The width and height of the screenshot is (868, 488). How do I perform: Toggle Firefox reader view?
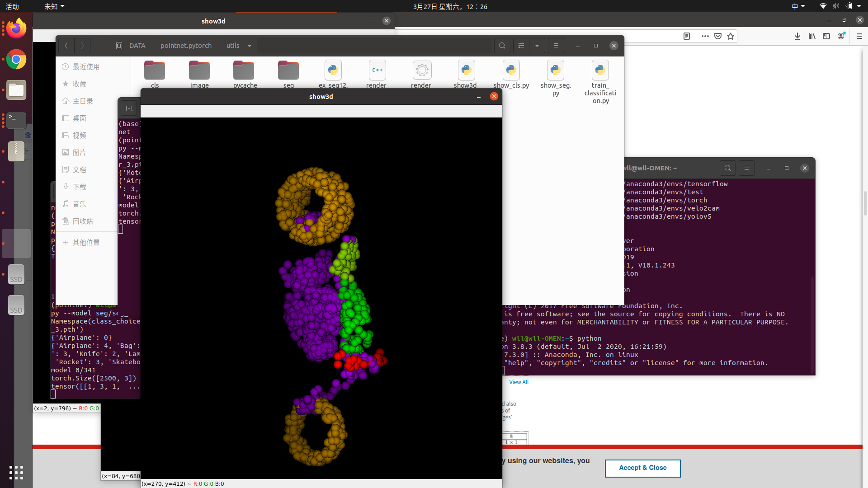pos(686,36)
